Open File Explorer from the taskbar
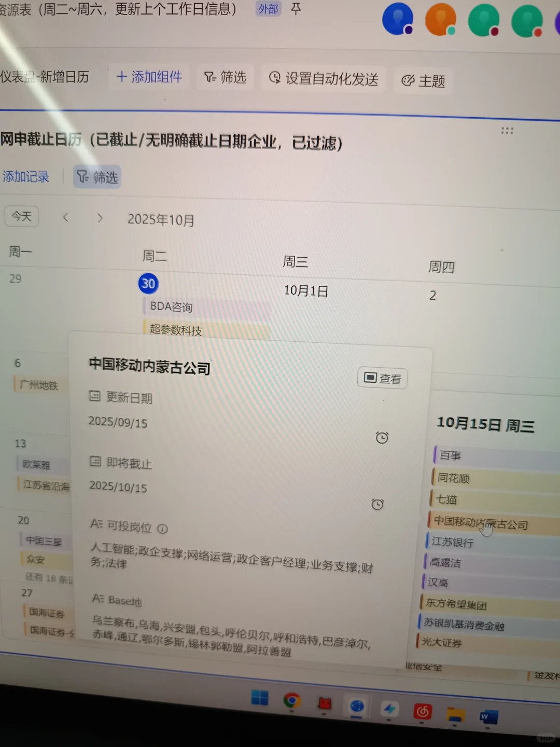560x747 pixels. point(456,714)
